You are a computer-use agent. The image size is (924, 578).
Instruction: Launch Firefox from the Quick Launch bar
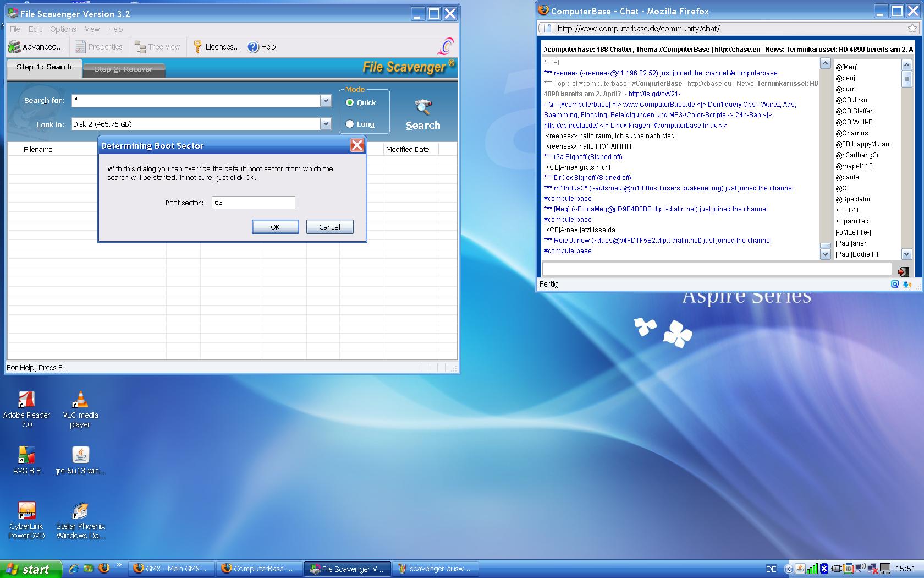click(x=103, y=569)
